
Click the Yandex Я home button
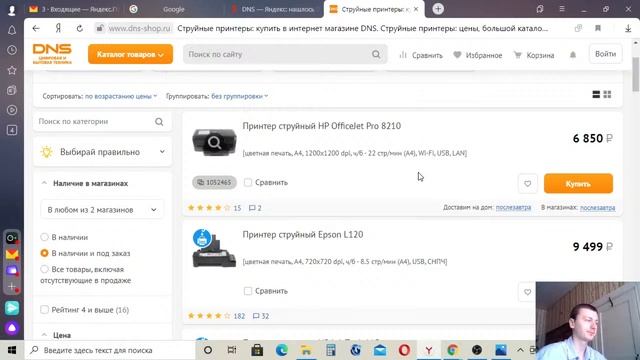58,29
